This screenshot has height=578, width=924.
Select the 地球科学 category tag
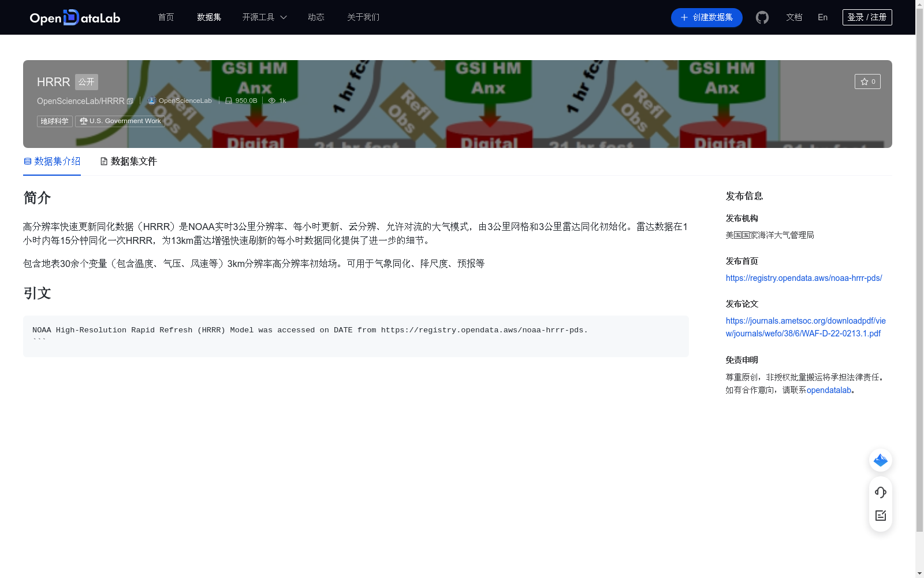pos(54,121)
